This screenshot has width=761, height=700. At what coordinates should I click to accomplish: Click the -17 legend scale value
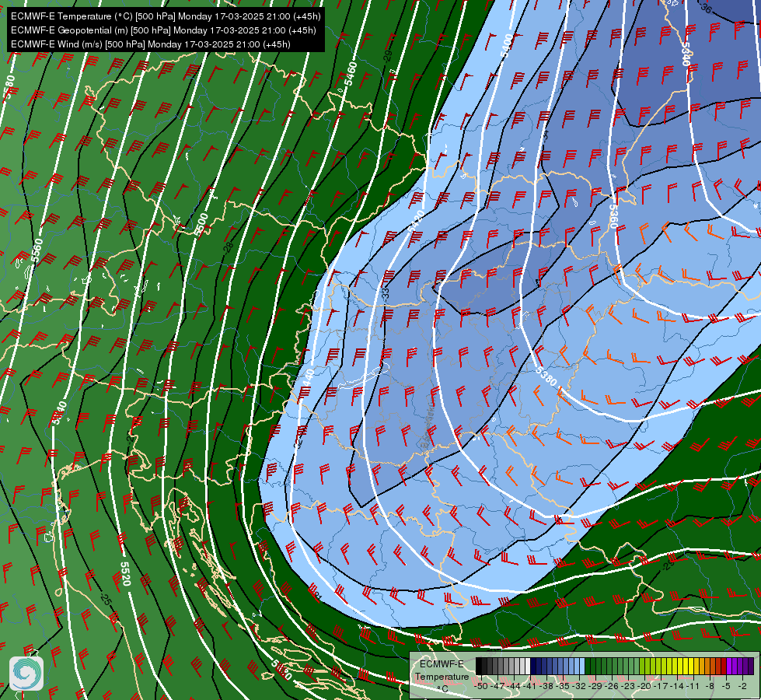(661, 686)
